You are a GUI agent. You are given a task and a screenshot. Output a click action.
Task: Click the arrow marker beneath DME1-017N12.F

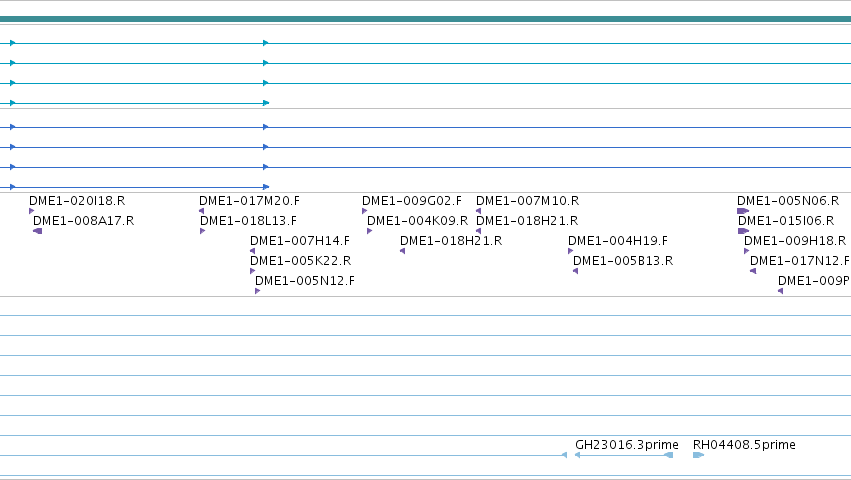[753, 271]
